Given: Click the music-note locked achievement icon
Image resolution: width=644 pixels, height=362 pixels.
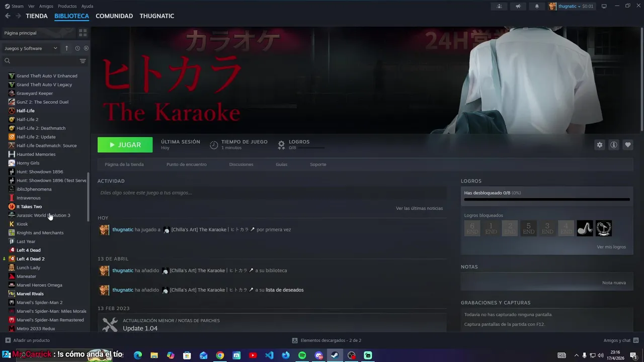Looking at the screenshot, I should tap(585, 228).
